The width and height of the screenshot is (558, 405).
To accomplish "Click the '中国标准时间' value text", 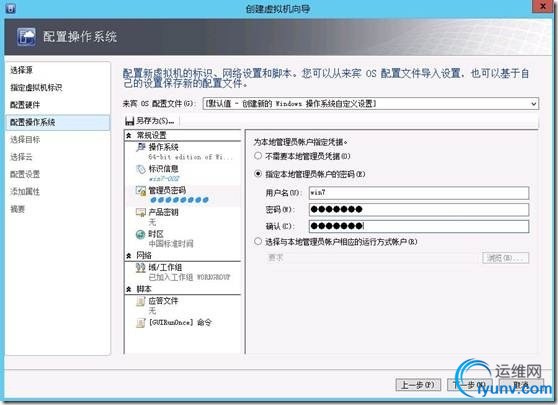I will (x=171, y=244).
